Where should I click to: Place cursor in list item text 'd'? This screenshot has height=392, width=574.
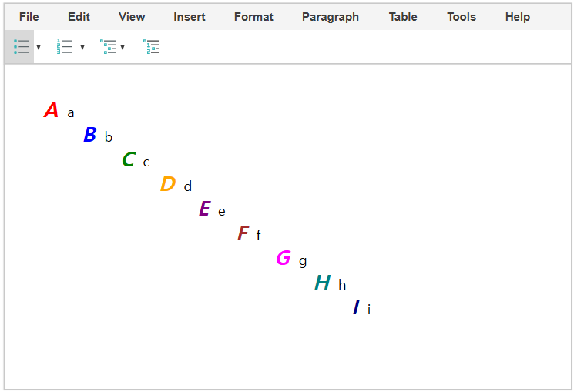point(188,186)
